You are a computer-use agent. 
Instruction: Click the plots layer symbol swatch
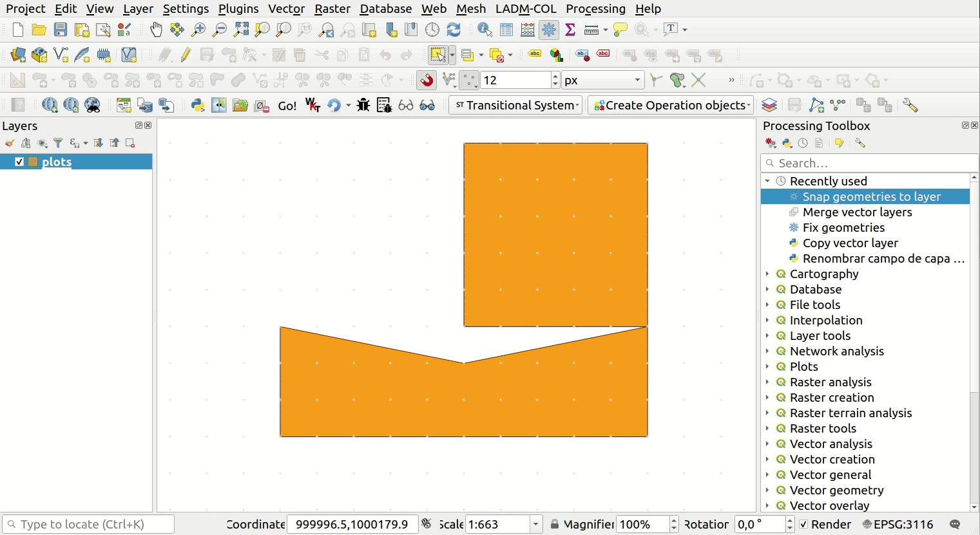33,162
